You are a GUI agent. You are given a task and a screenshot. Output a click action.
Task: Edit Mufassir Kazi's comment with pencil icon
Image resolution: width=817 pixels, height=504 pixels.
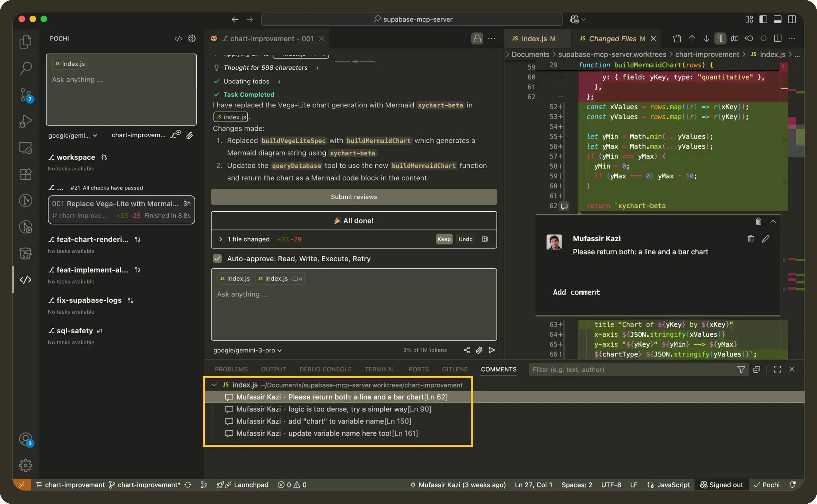click(x=765, y=239)
